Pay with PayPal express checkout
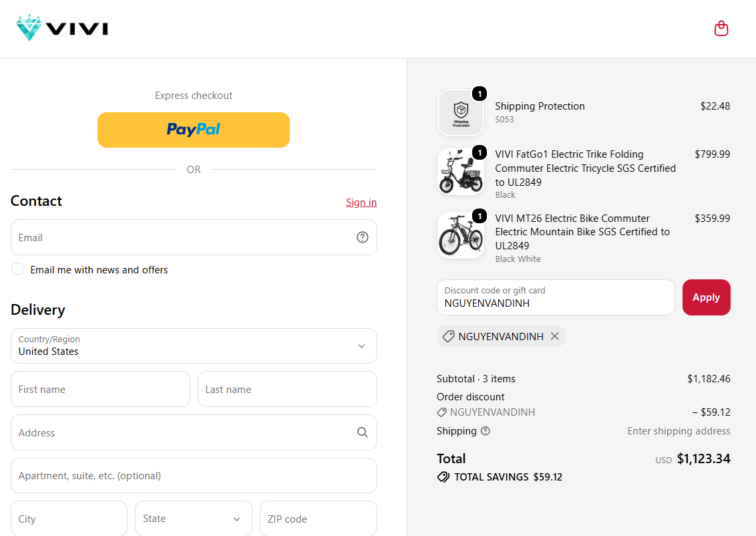The width and height of the screenshot is (756, 536). 193,130
